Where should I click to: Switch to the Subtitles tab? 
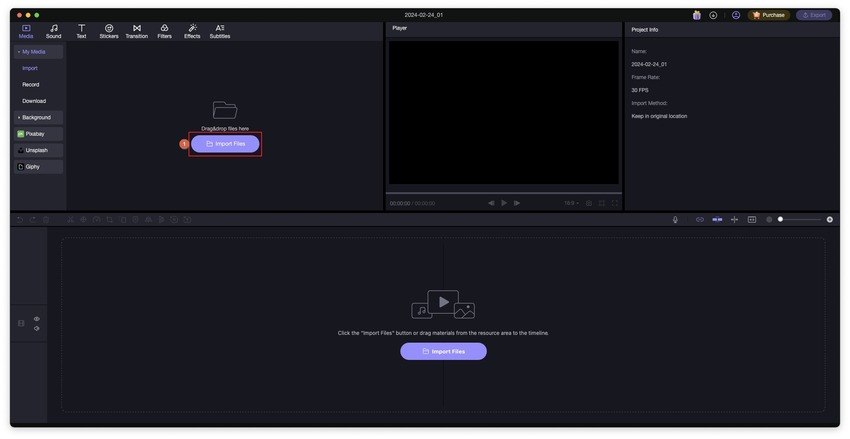point(220,31)
